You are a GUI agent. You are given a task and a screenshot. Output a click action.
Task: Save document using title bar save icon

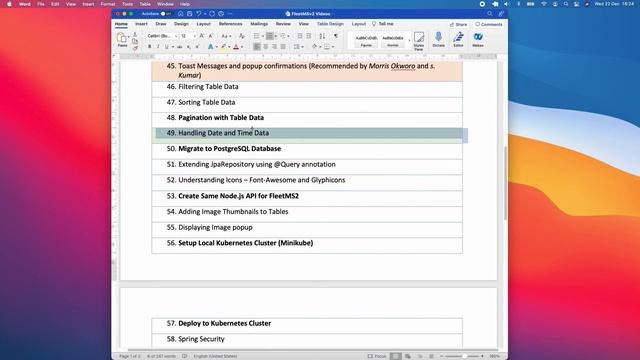tap(190, 14)
